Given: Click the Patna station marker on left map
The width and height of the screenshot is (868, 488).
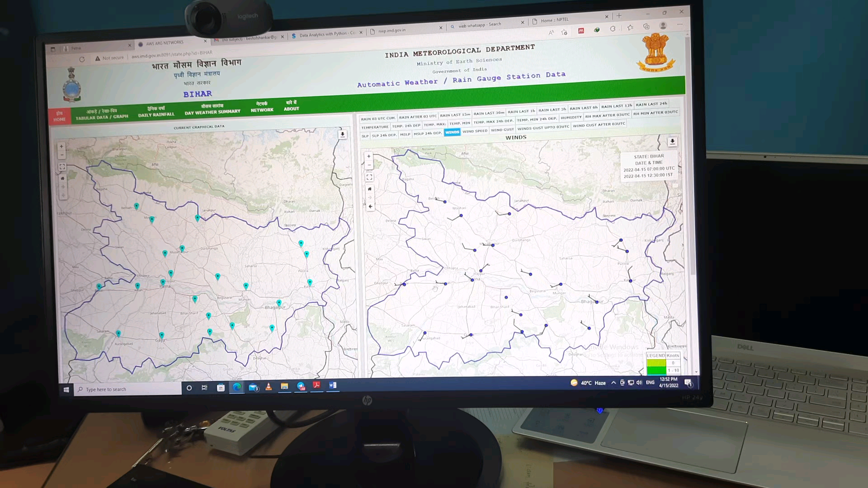Looking at the screenshot, I should pyautogui.click(x=163, y=282).
